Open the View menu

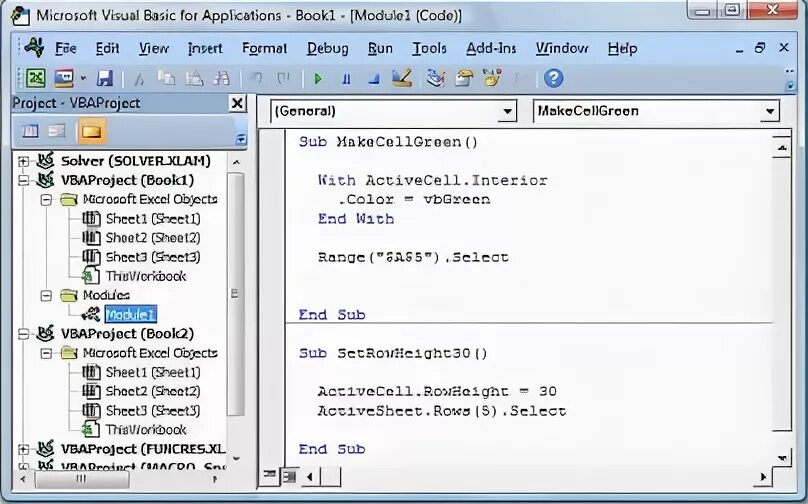pyautogui.click(x=154, y=48)
